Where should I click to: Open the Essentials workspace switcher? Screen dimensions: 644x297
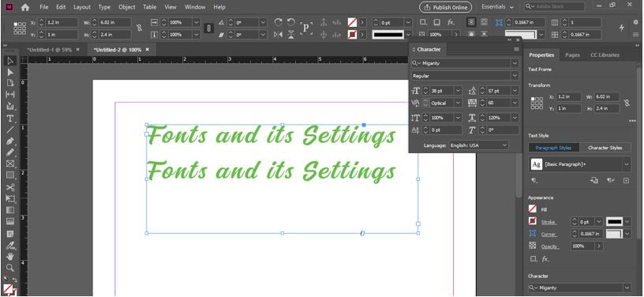point(497,7)
